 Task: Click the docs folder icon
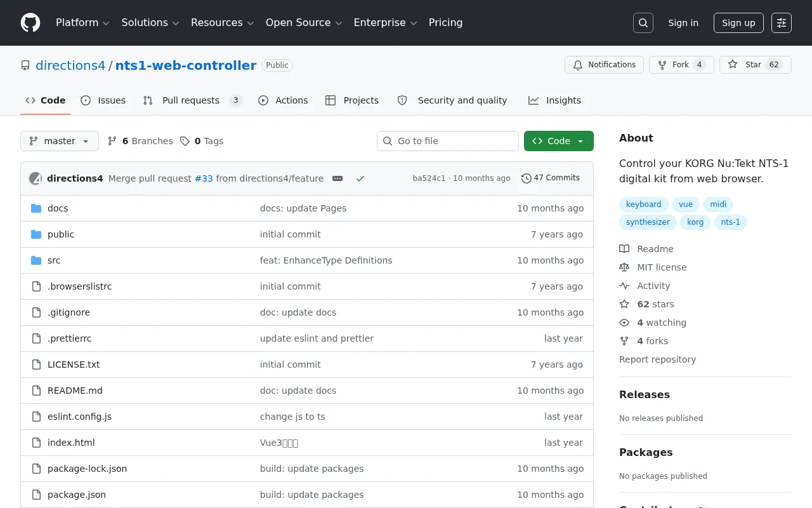point(36,208)
